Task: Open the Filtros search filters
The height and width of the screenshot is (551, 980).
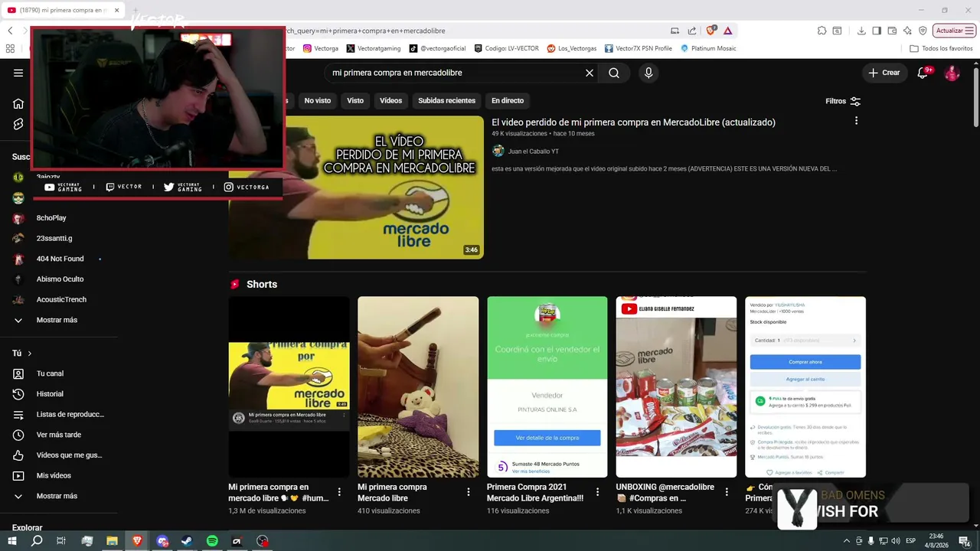Action: click(843, 101)
